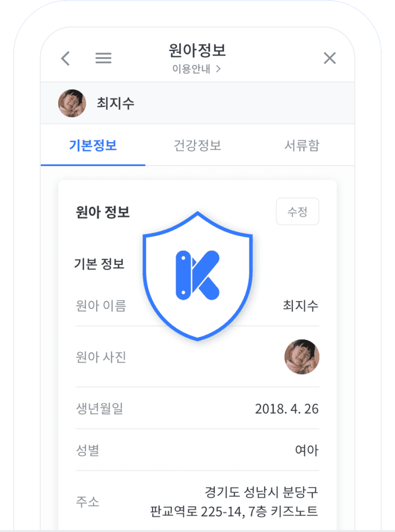Close the 원아정보 screen with X

tap(330, 59)
